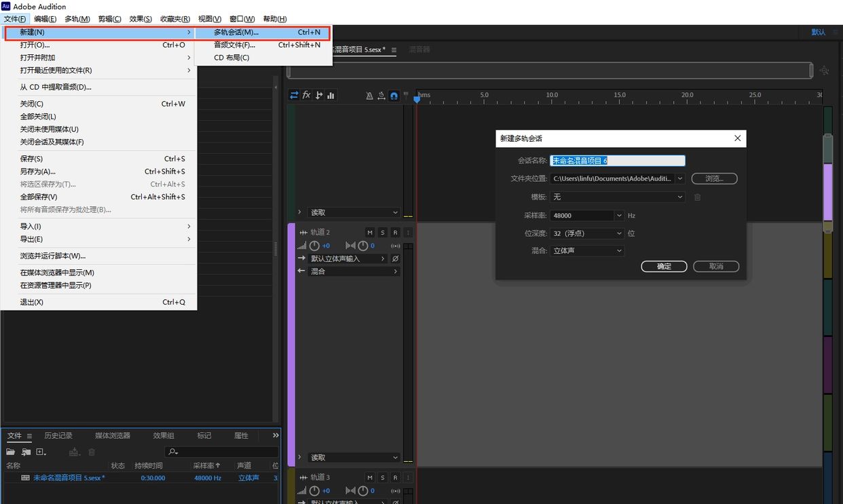
Task: Click the Browse button in the dialog
Action: [x=715, y=178]
